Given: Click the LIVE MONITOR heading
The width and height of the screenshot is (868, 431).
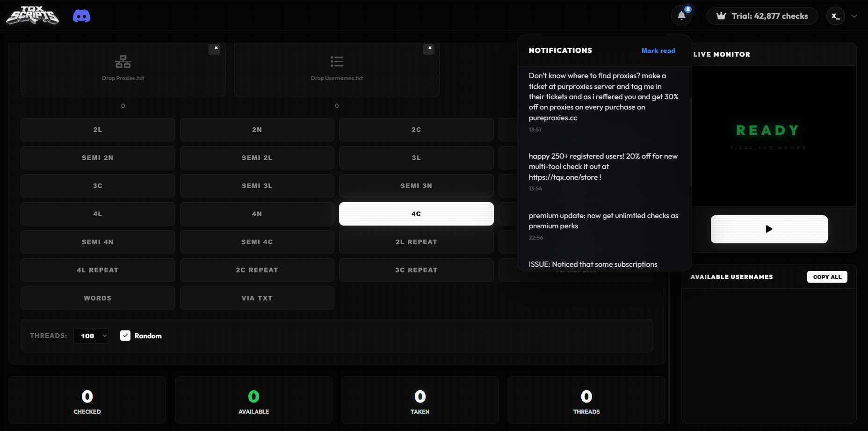Looking at the screenshot, I should click(x=722, y=54).
